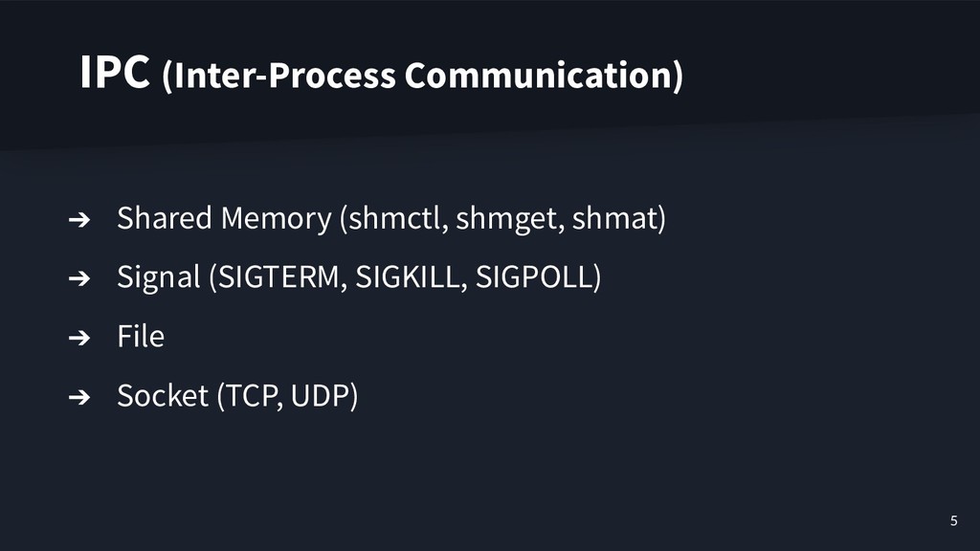Click the word Inter-Process in the title
The height and width of the screenshot is (551, 980).
(x=280, y=76)
